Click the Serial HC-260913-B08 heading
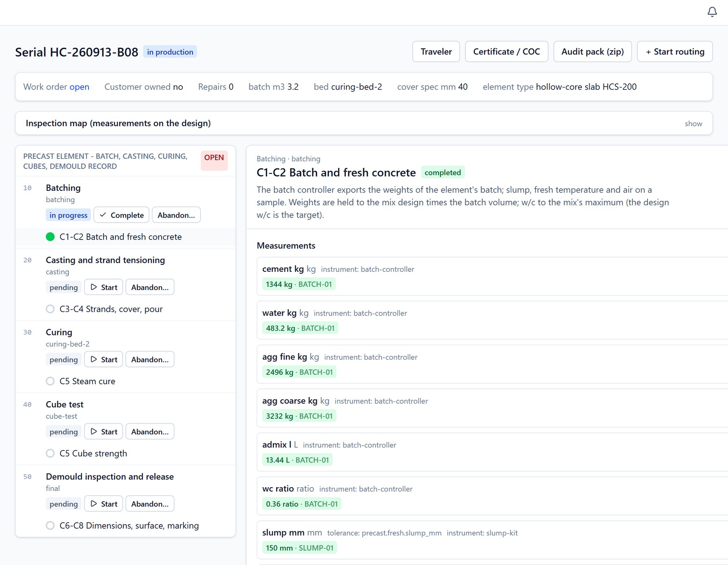This screenshot has width=728, height=565. (x=76, y=52)
